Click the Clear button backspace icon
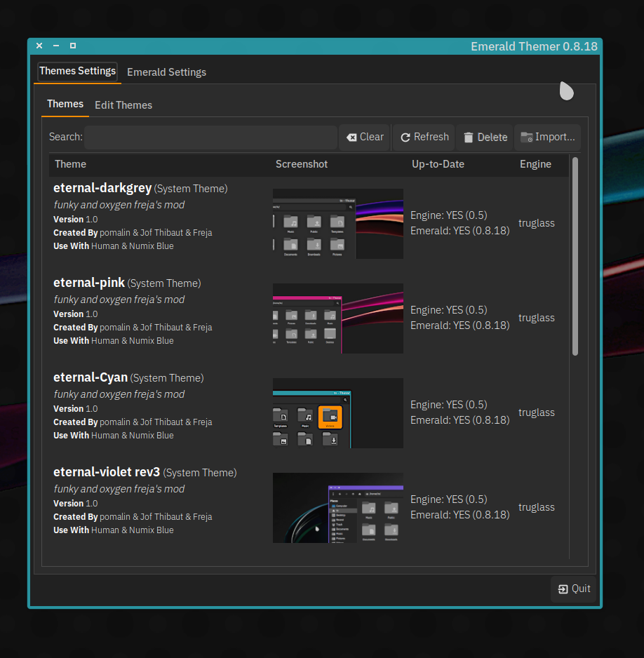Image resolution: width=644 pixels, height=658 pixels. tap(351, 137)
